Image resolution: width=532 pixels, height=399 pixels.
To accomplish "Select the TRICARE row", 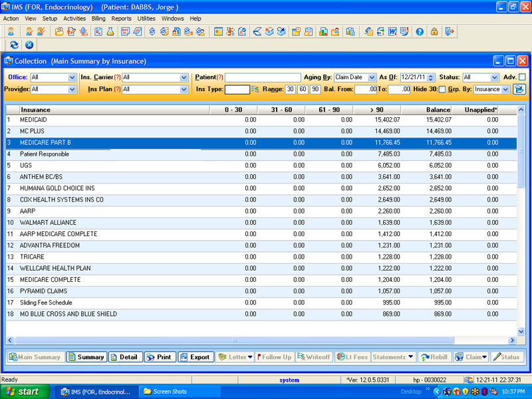I will point(261,257).
